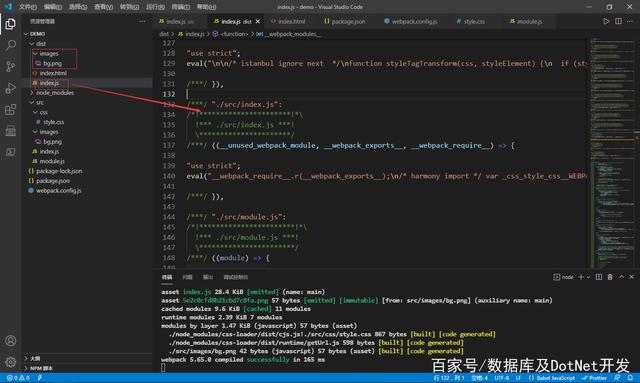
Task: Click the UTF-8 encoding status item
Action: click(x=502, y=378)
